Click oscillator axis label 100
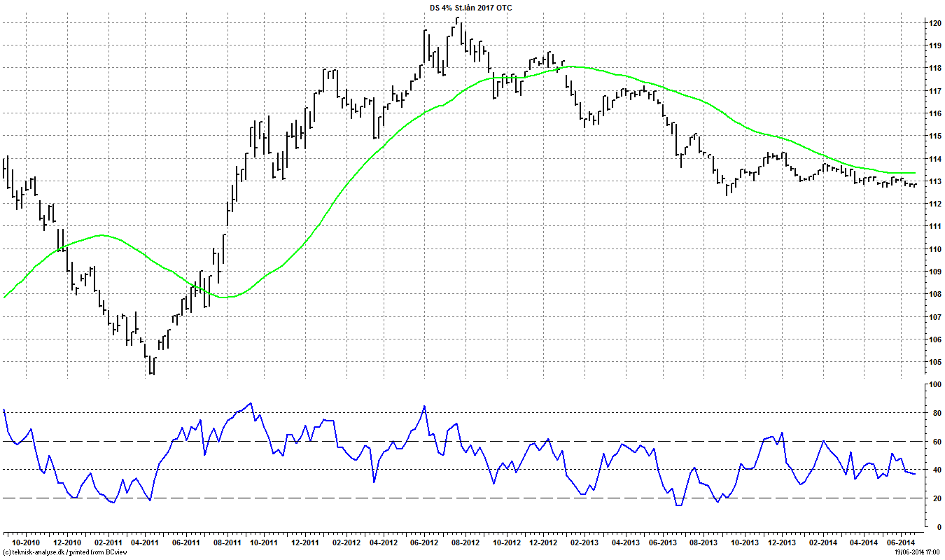The width and height of the screenshot is (945, 560). pos(934,384)
